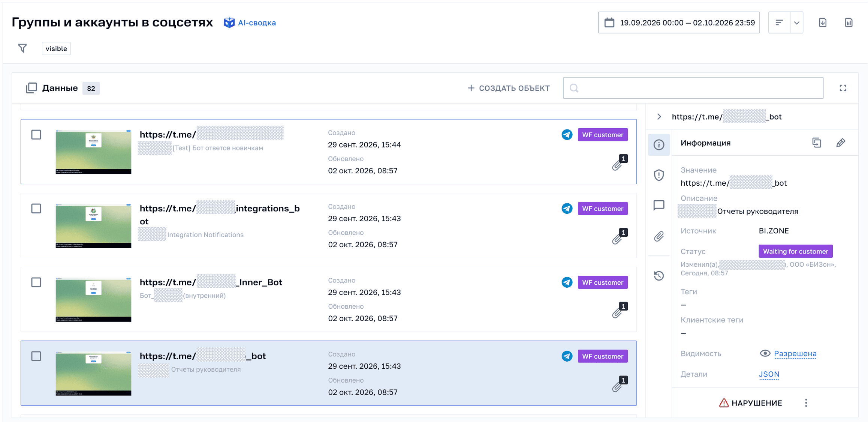This screenshot has height=422, width=868.
Task: Check the Отчеты руководителя row
Action: 36,356
